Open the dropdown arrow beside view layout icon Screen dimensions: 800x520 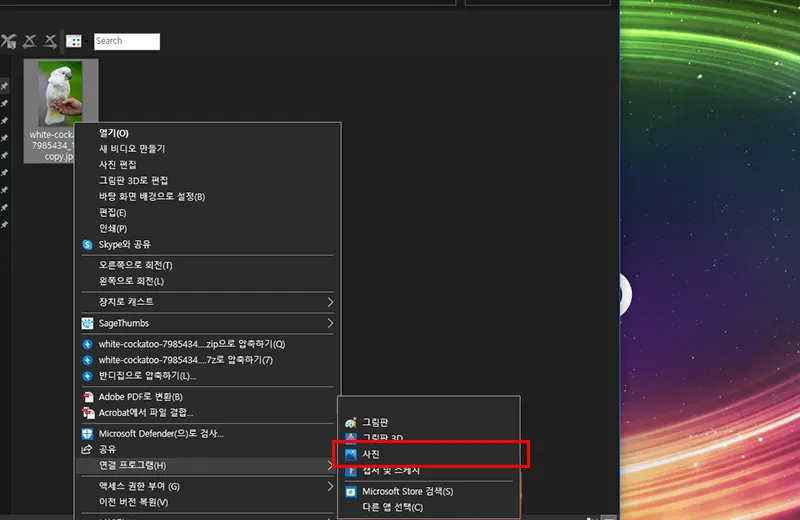coord(86,41)
